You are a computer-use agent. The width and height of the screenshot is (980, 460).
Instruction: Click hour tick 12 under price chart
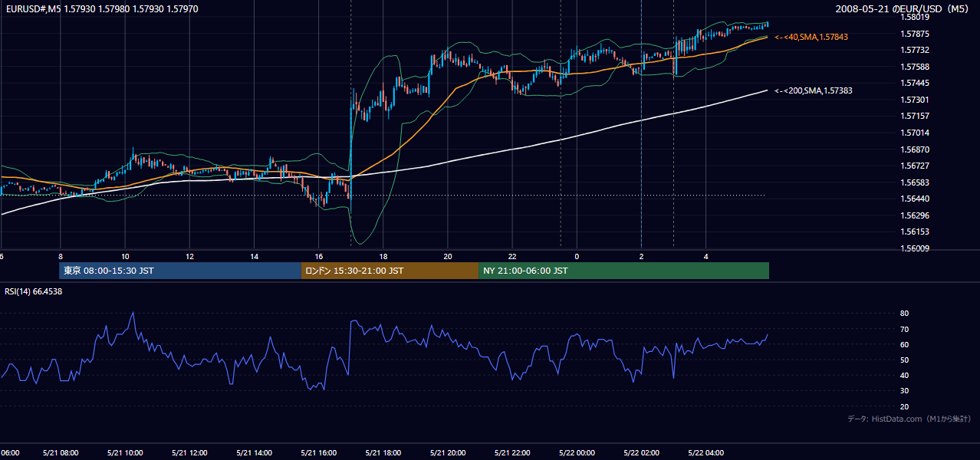point(189,257)
